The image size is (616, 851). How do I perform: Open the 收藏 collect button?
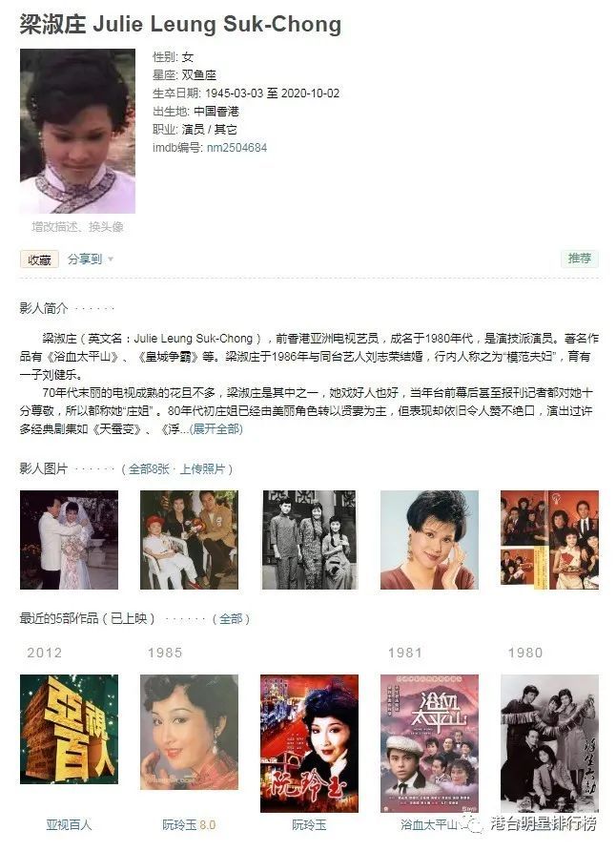[40, 259]
